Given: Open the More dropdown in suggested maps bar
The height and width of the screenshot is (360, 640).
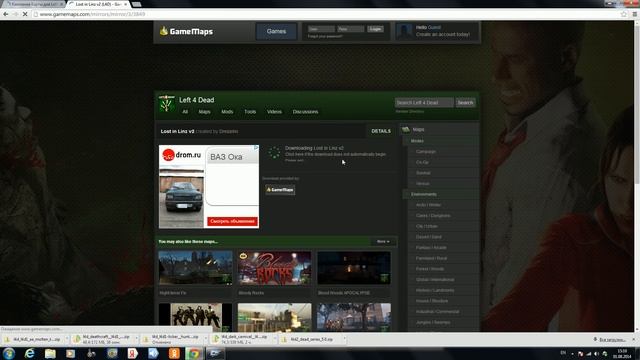Looking at the screenshot, I should pos(383,242).
